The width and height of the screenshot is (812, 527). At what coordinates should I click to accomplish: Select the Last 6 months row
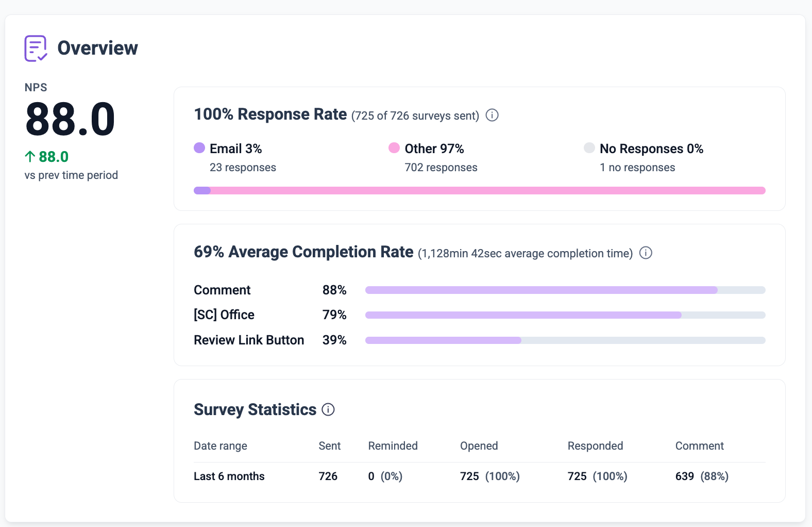[x=480, y=476]
